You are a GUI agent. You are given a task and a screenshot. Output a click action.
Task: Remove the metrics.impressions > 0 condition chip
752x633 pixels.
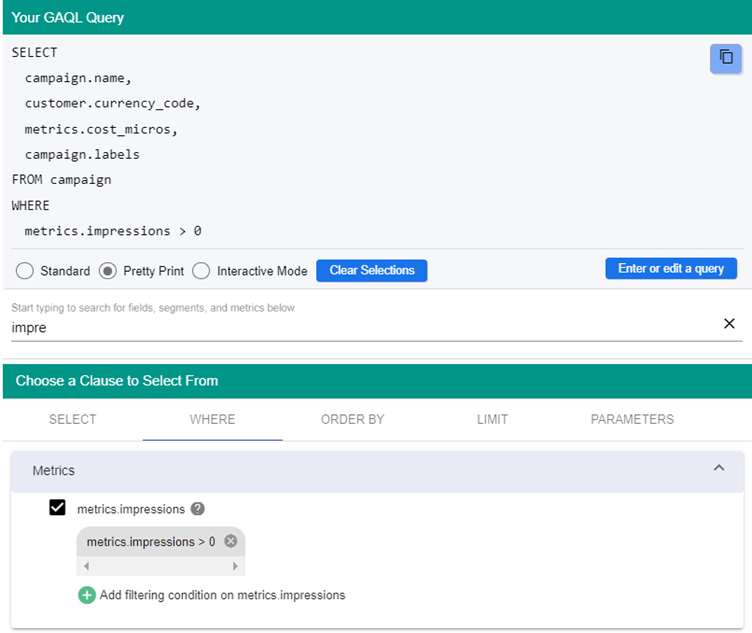point(231,541)
